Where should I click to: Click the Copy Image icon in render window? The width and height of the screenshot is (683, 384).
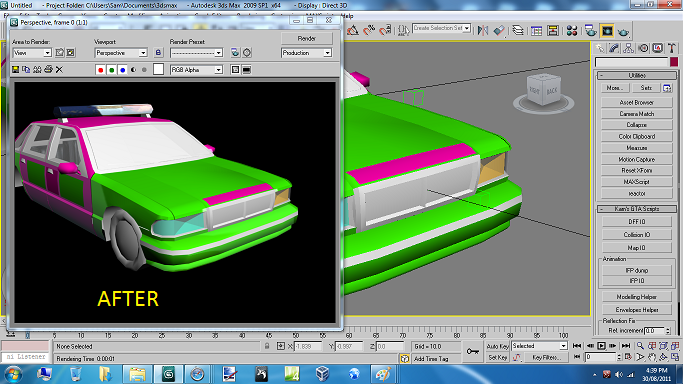(x=26, y=70)
